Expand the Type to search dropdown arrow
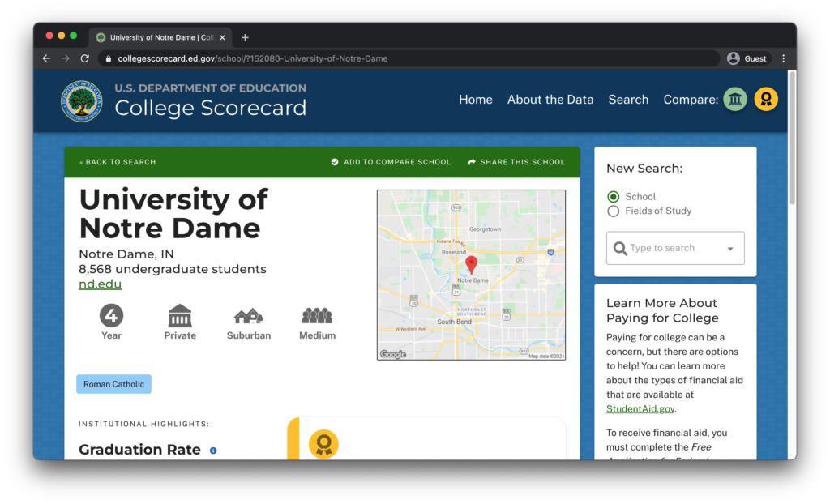The height and width of the screenshot is (504, 830). 730,248
